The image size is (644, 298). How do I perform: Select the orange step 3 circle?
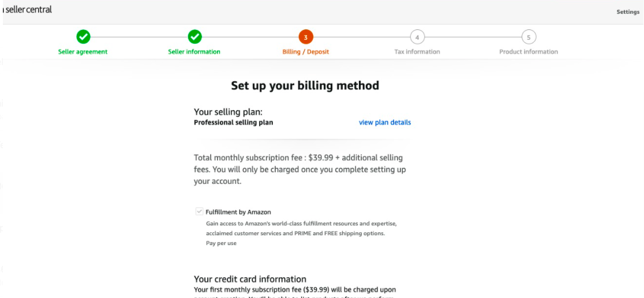click(306, 37)
